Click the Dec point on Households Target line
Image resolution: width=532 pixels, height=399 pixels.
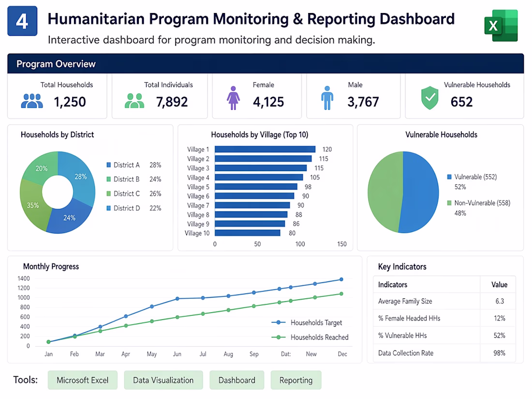(341, 279)
